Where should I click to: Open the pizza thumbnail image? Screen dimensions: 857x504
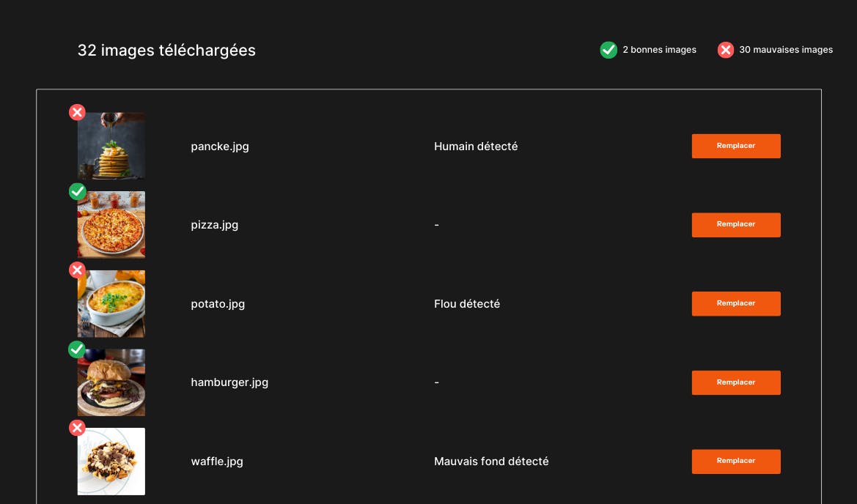111,225
